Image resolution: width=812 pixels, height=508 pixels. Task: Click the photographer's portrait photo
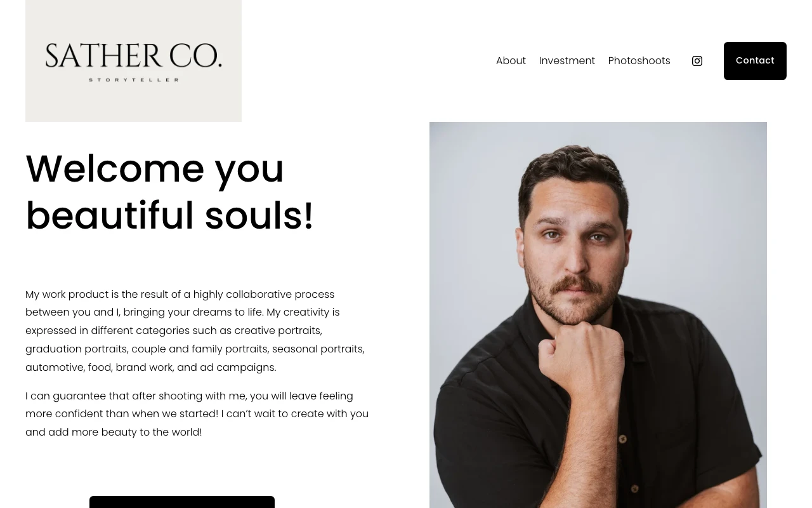point(598,315)
